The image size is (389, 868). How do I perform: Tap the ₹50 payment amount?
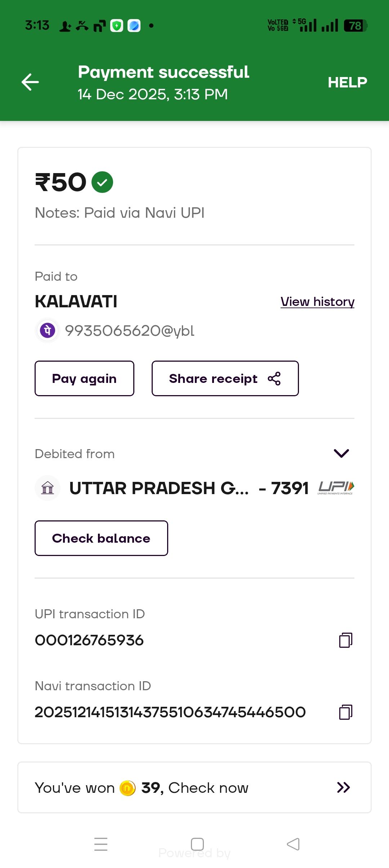point(61,182)
